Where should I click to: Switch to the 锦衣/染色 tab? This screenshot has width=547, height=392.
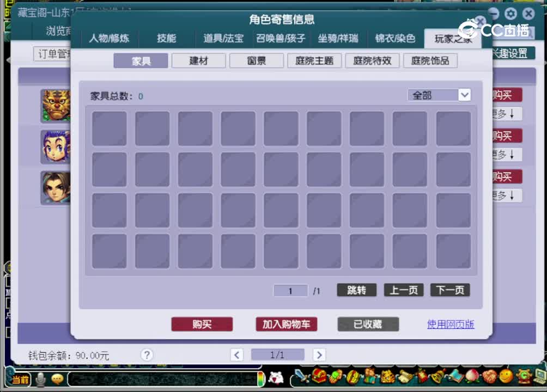396,39
